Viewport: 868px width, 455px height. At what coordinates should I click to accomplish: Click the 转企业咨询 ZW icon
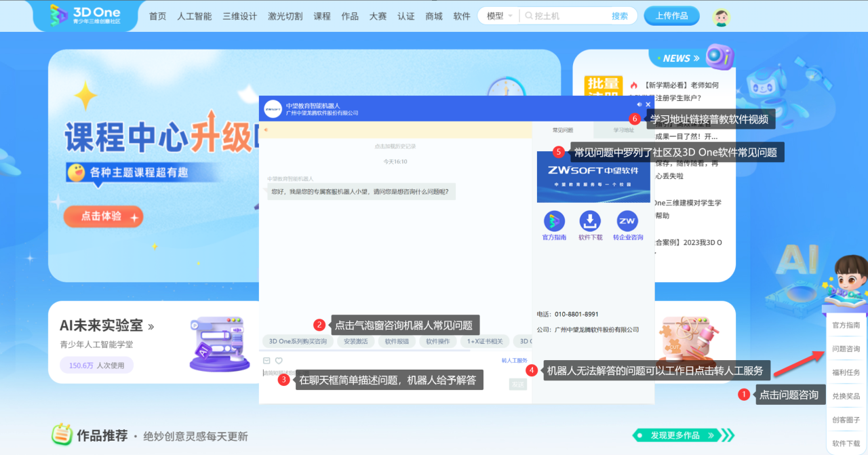point(627,221)
